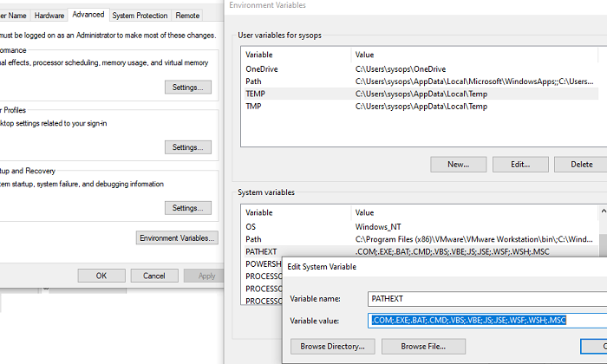Viewport: 607px width, 364px height.
Task: Select the system Path variable row
Action: [420, 239]
